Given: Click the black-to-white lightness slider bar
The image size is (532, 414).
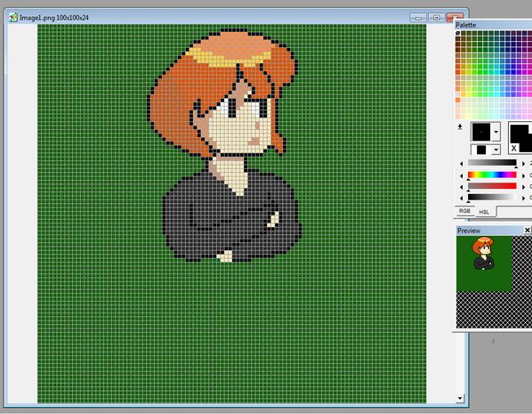Looking at the screenshot, I should pyautogui.click(x=492, y=198).
